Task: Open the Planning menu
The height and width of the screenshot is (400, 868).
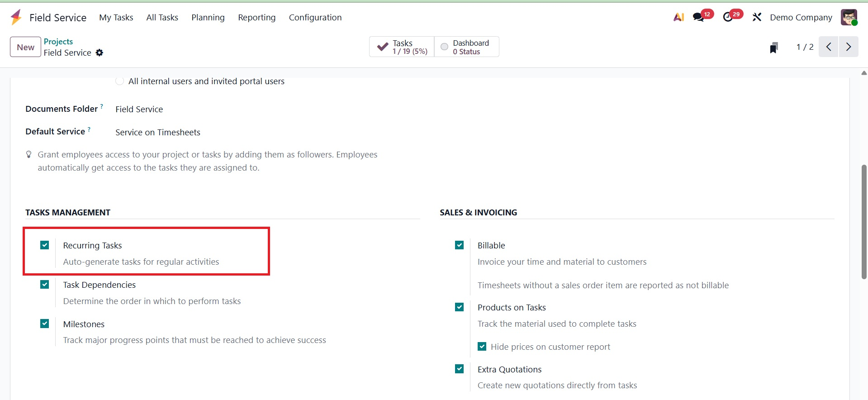Action: [x=208, y=17]
